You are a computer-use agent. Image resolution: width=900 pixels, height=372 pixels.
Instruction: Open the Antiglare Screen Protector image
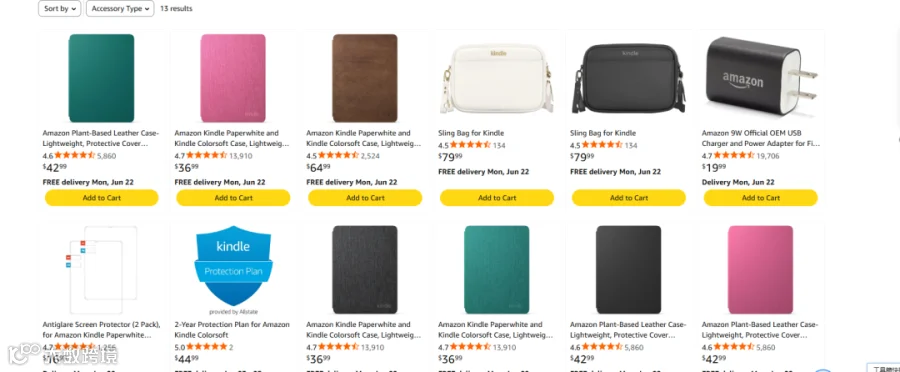point(102,270)
